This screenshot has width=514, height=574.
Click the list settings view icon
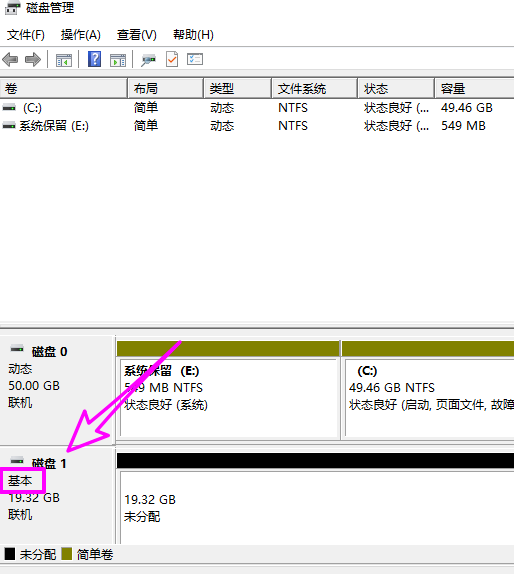coord(195,59)
